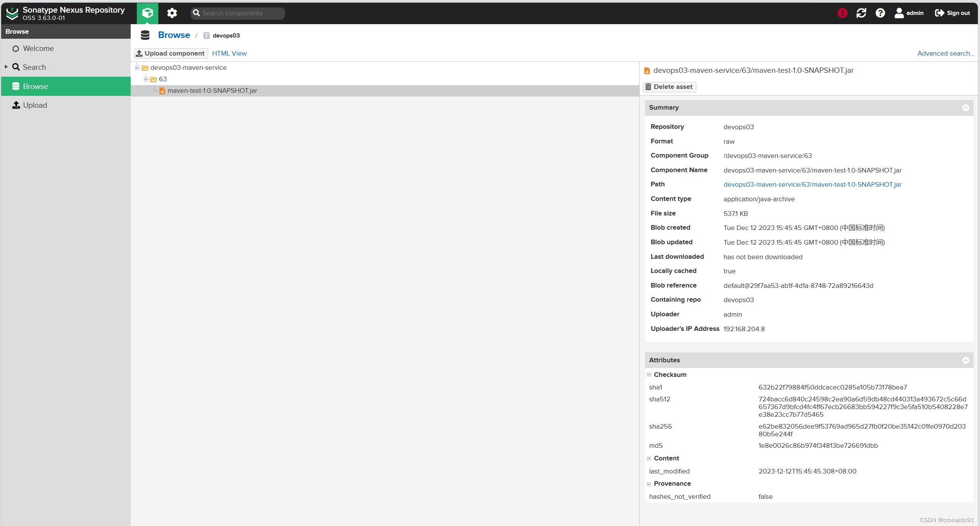Collapse the Summary panel

click(x=965, y=108)
